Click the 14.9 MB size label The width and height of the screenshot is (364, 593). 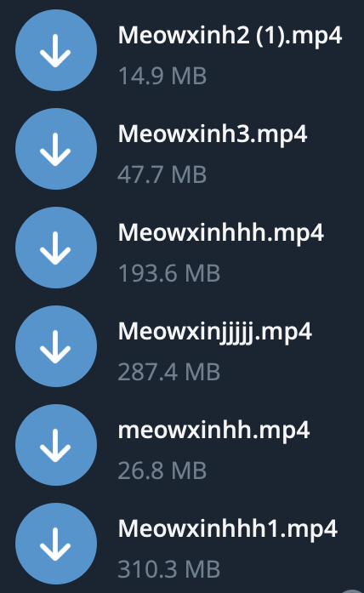(x=162, y=76)
